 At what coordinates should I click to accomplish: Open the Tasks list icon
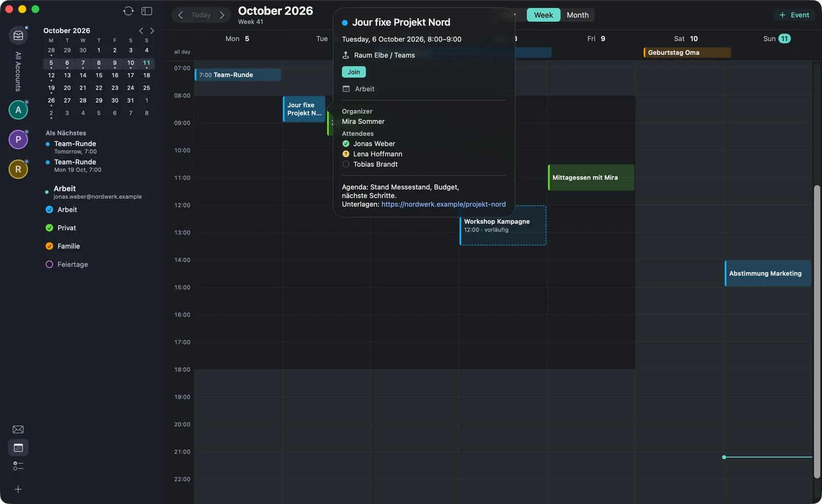18,466
